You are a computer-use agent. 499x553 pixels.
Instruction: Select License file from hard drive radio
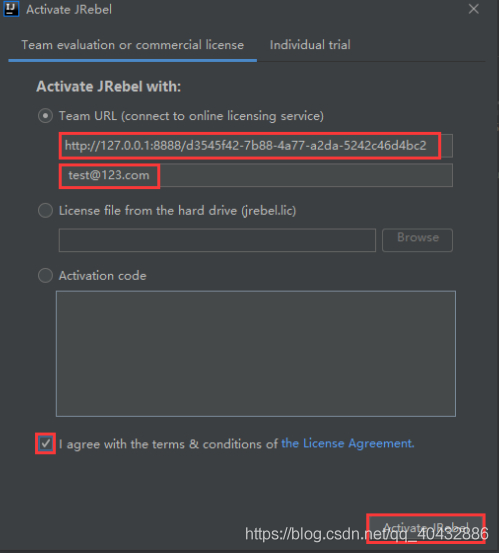tap(45, 211)
